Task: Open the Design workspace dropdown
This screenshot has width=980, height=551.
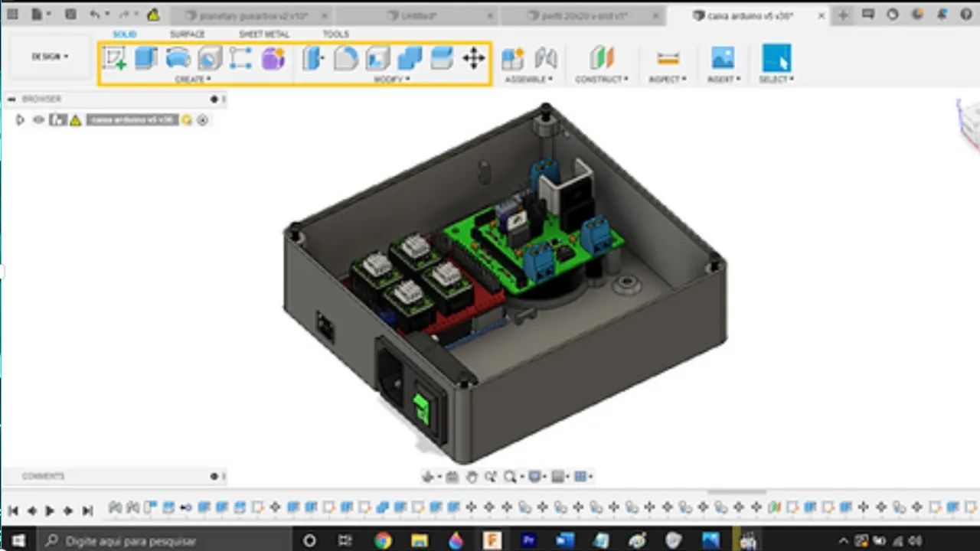Action: (50, 57)
